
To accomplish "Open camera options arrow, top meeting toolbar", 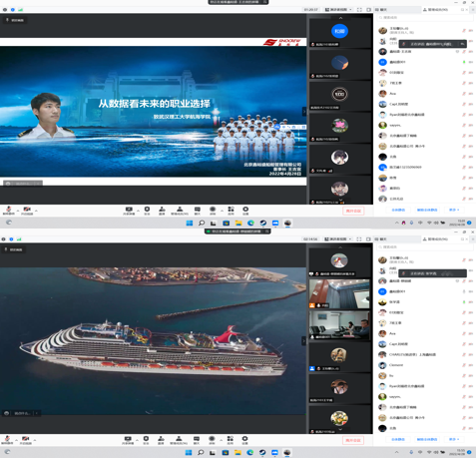I will coord(36,211).
